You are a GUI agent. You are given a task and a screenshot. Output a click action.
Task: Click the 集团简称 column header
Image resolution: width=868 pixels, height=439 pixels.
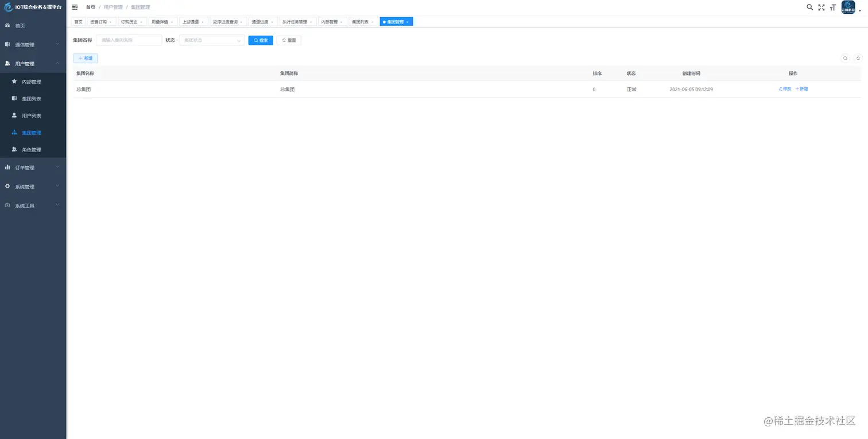point(289,73)
